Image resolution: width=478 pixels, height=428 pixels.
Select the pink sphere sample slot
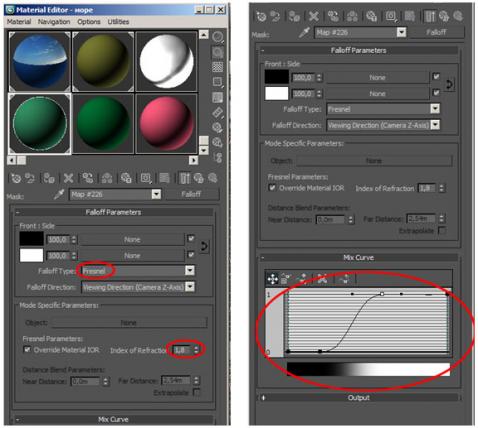pos(167,124)
